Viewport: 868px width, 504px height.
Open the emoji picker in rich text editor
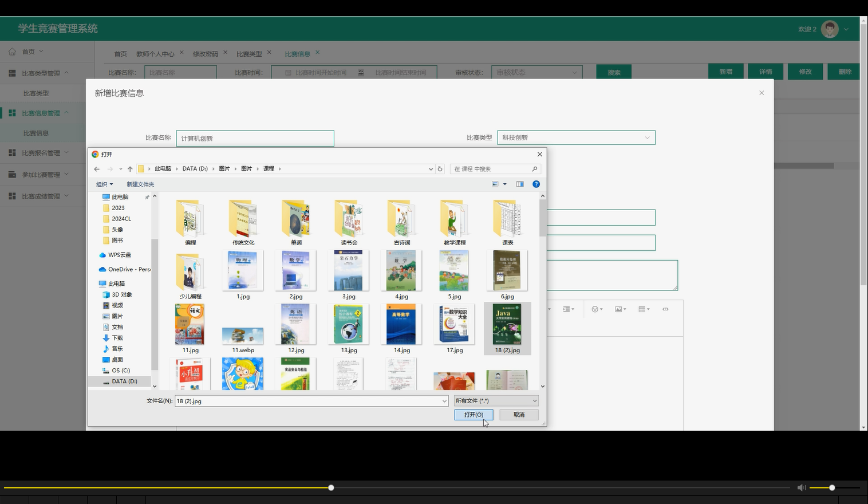coord(597,309)
